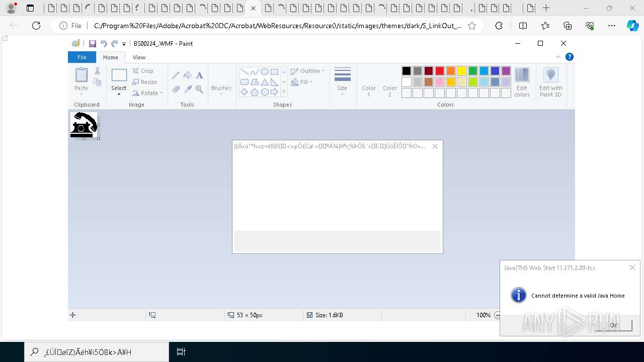Open Windows Task View on taskbar

tap(181, 352)
